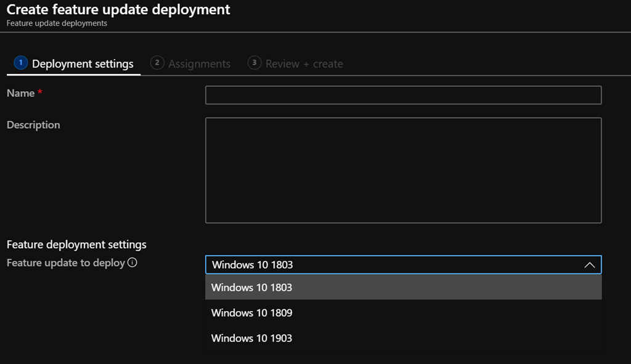Collapse the dropdown using the chevron arrow
This screenshot has height=364, width=631.
589,265
